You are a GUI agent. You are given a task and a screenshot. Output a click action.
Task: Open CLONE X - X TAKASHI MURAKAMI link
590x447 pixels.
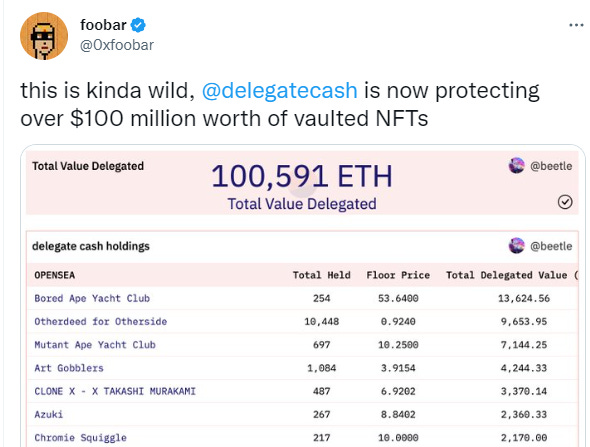(115, 391)
